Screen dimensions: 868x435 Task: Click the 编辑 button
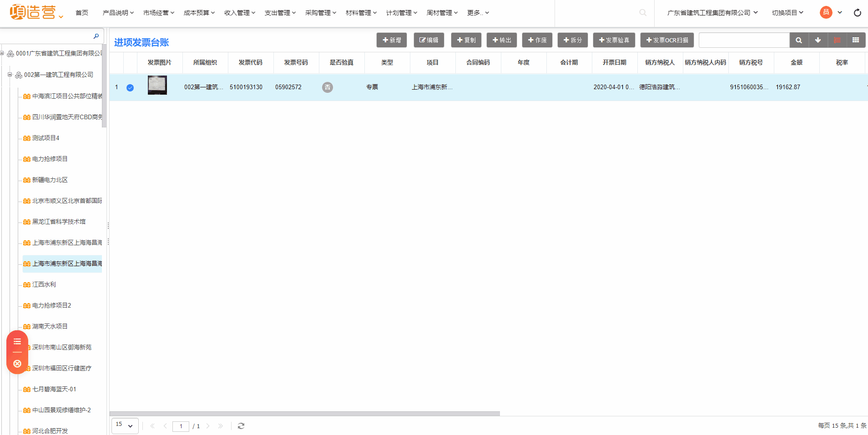coord(429,40)
